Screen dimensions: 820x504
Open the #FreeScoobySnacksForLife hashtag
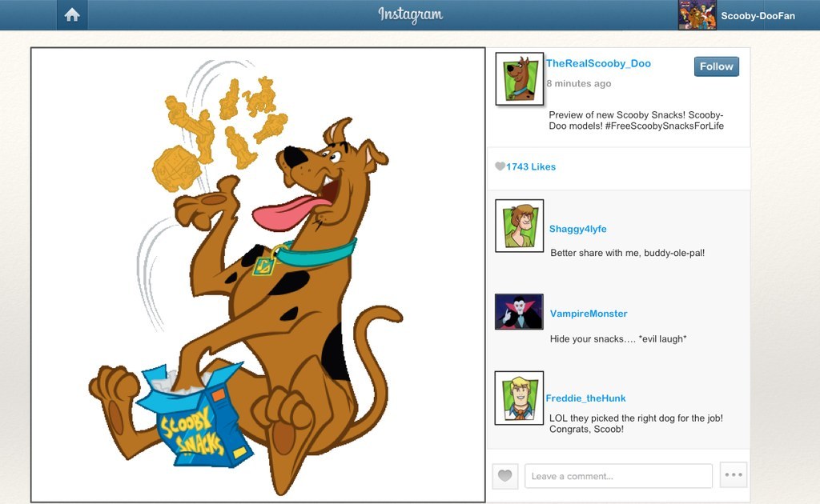tap(664, 126)
